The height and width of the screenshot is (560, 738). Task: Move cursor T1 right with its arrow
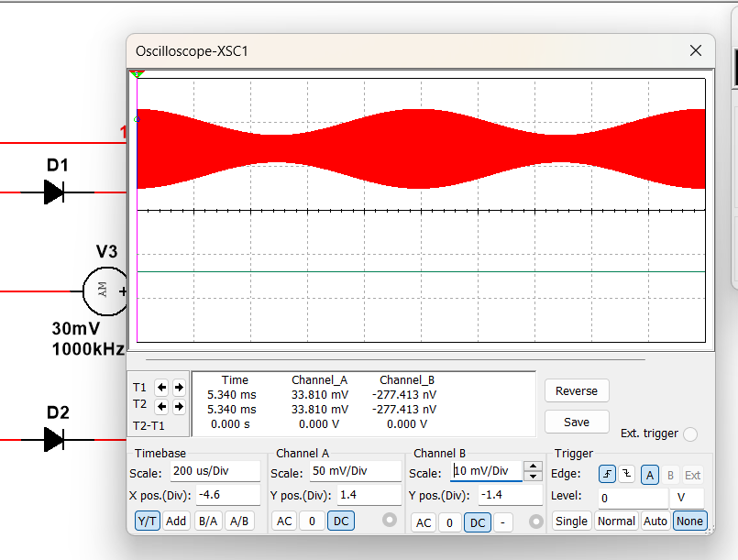tap(179, 388)
